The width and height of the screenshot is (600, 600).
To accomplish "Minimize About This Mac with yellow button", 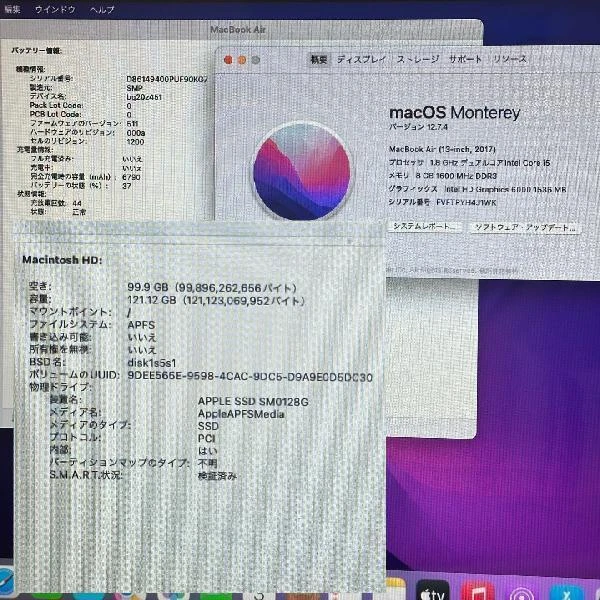I will (242, 60).
